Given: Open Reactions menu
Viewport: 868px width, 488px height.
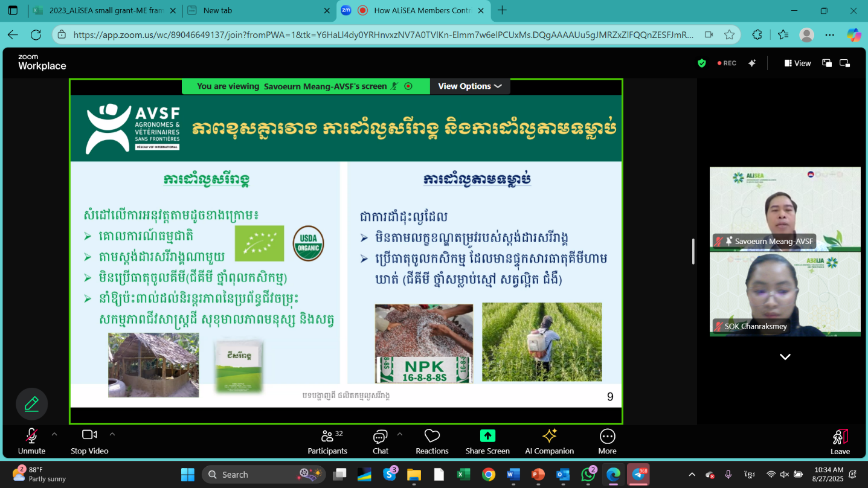Looking at the screenshot, I should click(x=432, y=441).
